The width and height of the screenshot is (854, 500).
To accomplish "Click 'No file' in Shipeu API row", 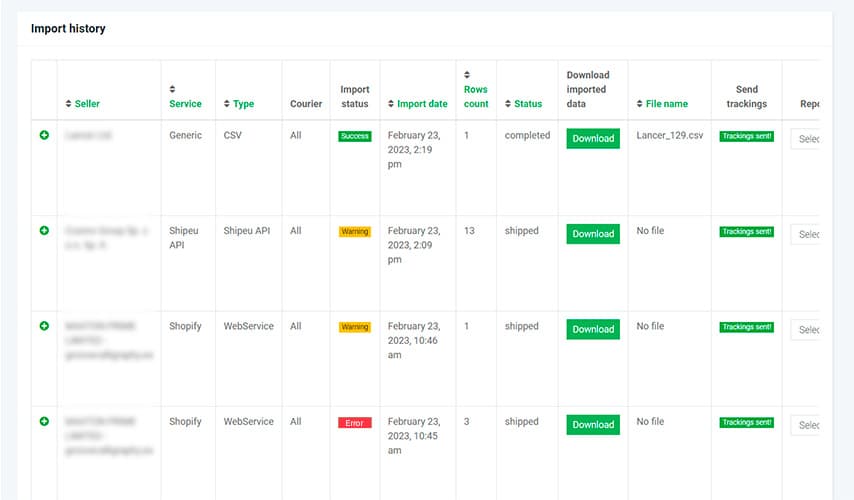I will [650, 230].
